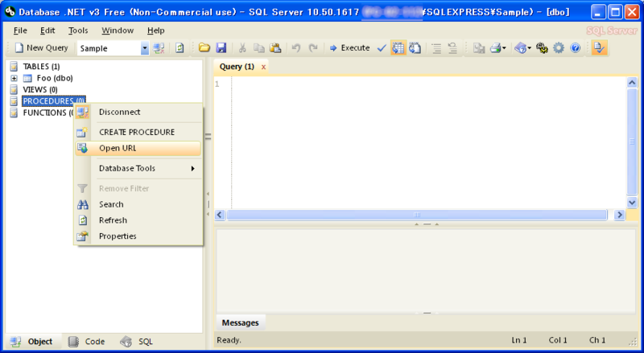Click the Ready. status text
The width and height of the screenshot is (644, 353).
click(229, 340)
